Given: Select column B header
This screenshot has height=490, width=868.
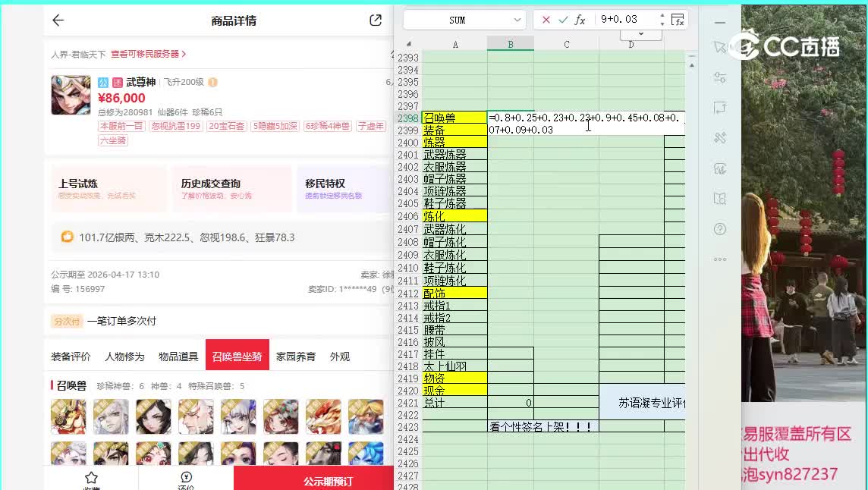Looking at the screenshot, I should point(510,45).
